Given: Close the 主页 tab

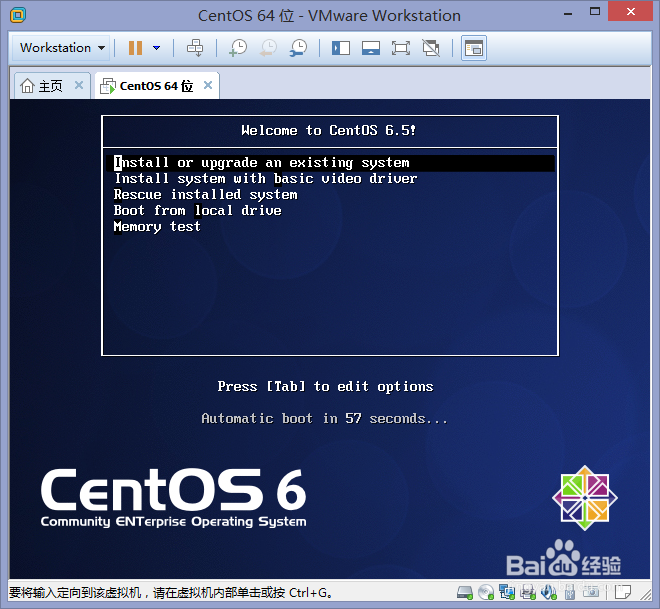Looking at the screenshot, I should [x=78, y=85].
